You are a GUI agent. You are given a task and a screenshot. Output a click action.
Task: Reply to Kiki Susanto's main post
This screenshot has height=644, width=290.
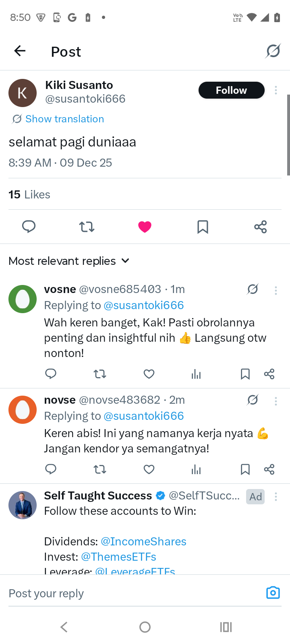pyautogui.click(x=29, y=227)
